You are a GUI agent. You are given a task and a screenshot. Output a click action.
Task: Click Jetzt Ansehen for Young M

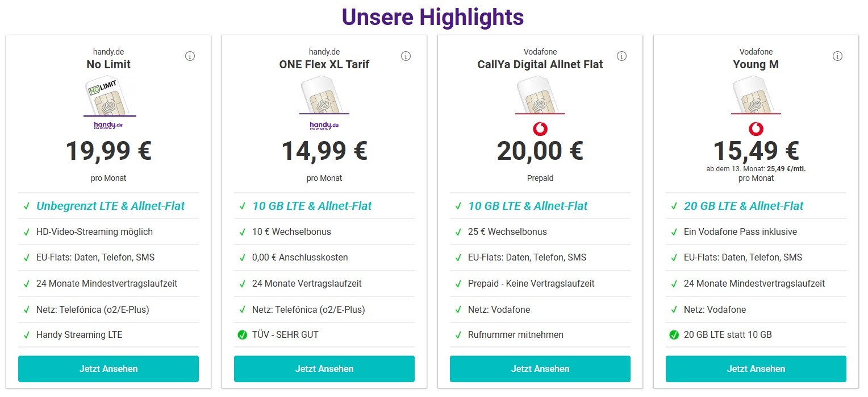756,369
